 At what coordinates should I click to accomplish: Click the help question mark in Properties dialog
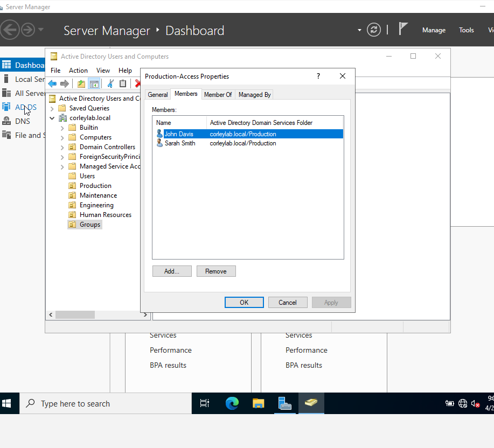click(318, 76)
